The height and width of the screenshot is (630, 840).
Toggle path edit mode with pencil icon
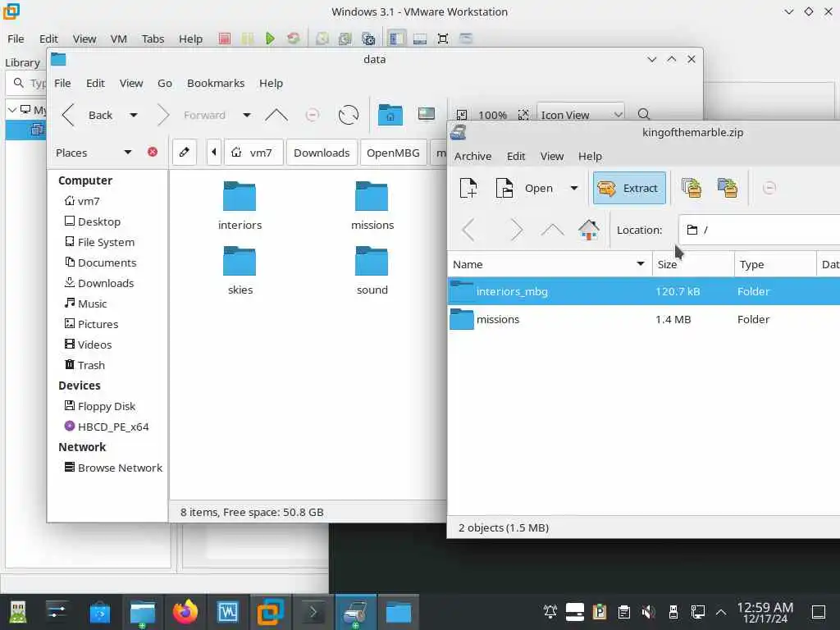[x=185, y=153]
